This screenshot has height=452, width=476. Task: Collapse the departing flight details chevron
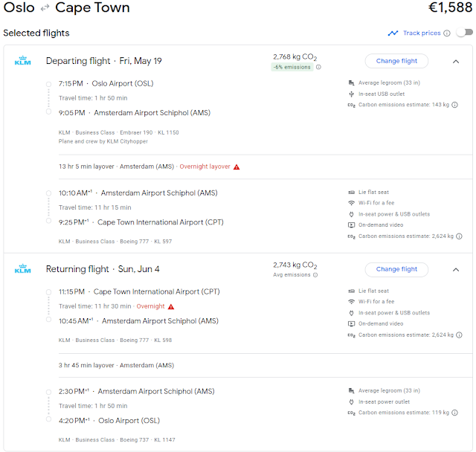456,62
